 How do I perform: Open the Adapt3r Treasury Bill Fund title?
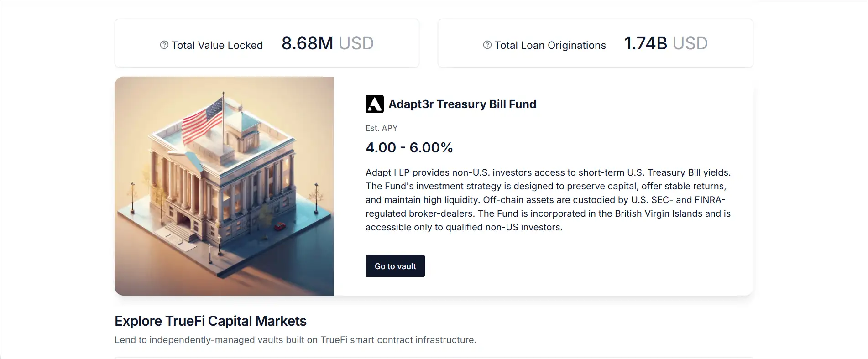coord(462,104)
